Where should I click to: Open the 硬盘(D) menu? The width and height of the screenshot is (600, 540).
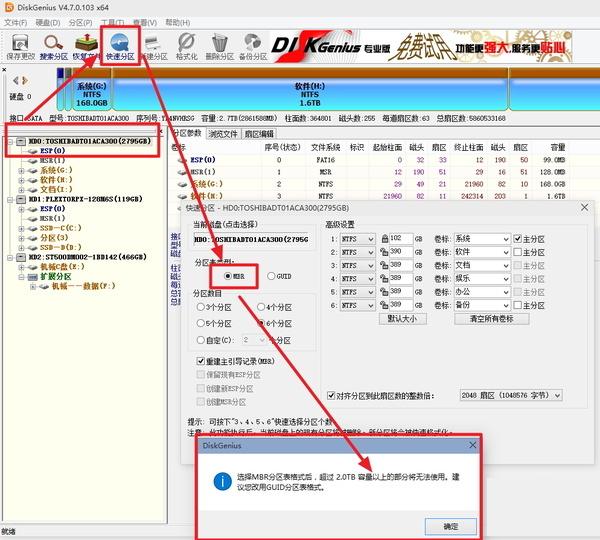coord(48,23)
